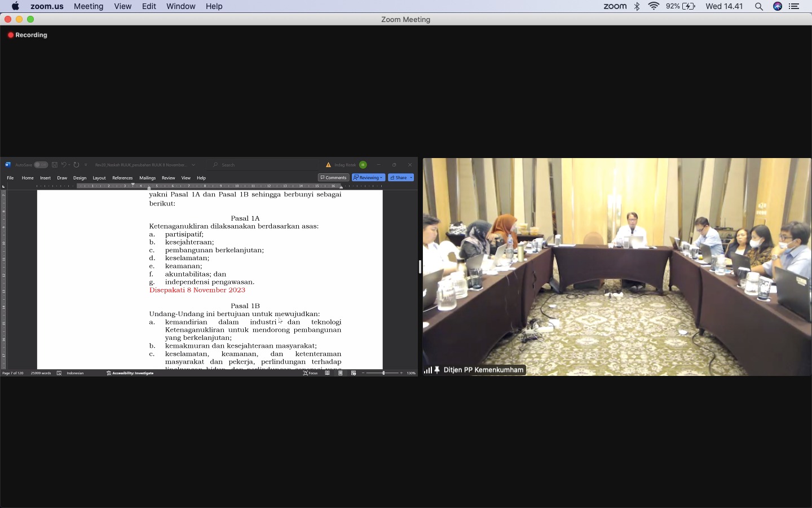
Task: Open the Reviewing mode dropdown
Action: point(368,177)
